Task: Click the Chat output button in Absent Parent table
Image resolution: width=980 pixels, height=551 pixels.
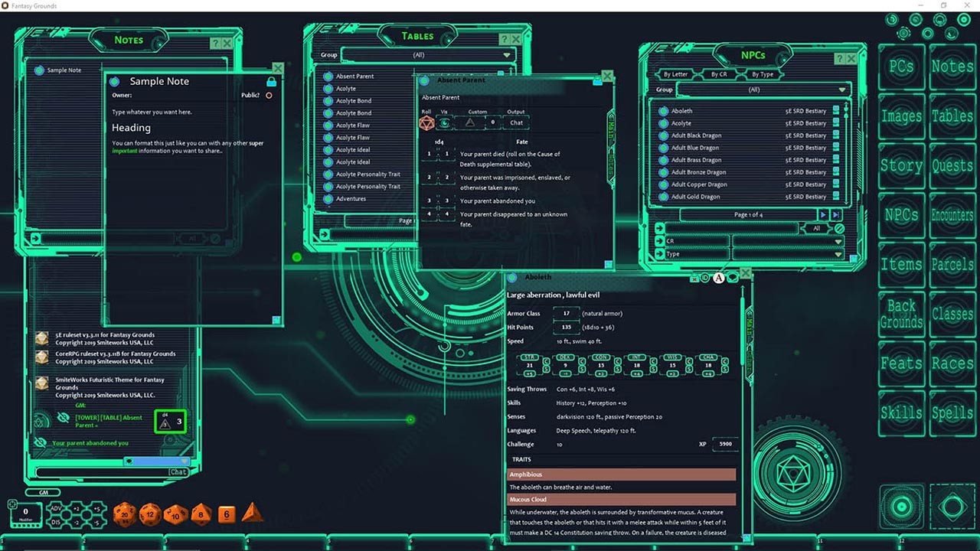Action: tap(515, 122)
